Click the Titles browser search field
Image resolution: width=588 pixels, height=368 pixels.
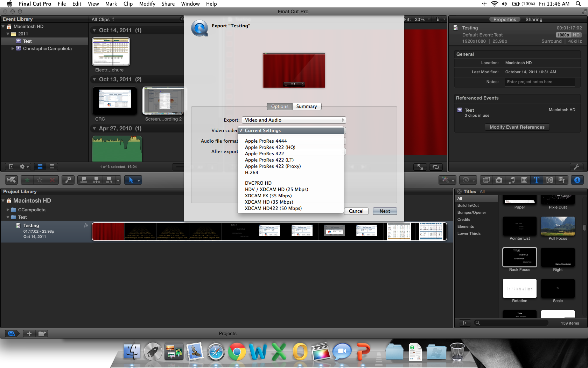(511, 323)
